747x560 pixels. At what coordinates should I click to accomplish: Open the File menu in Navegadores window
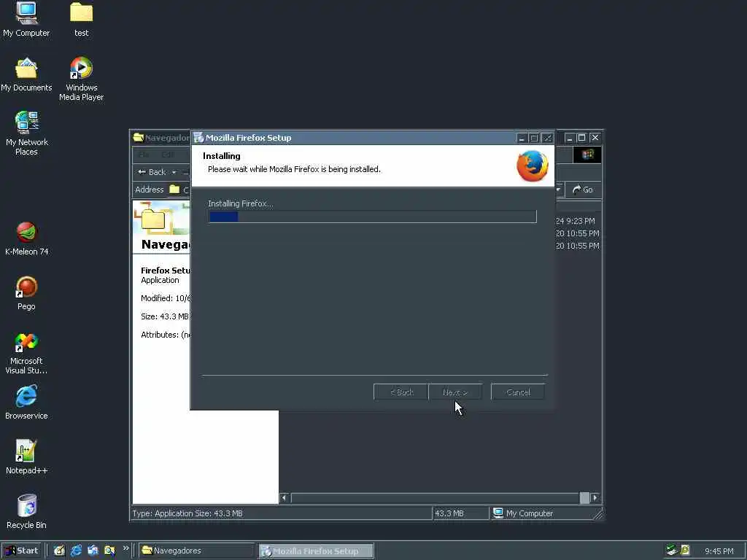click(144, 155)
